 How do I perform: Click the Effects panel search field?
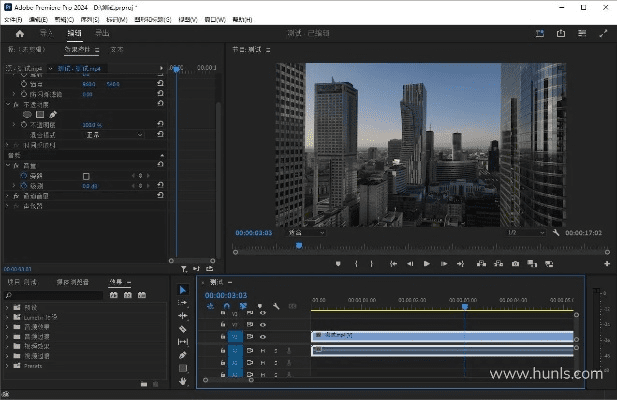coord(54,295)
